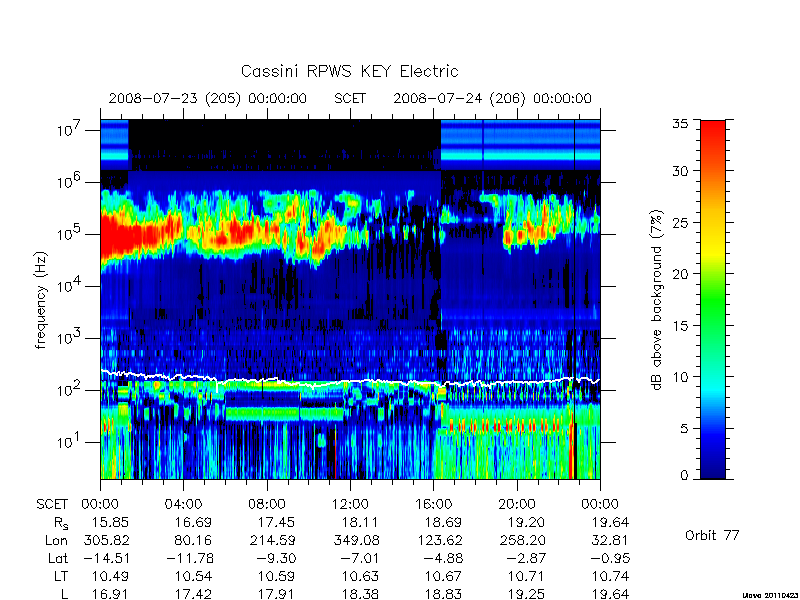Image resolution: width=800 pixels, height=600 pixels.
Task: Click the Lon value '258.20'
Action: 522,540
